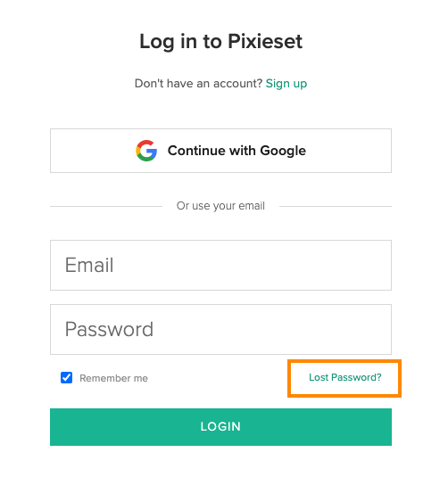
Task: Click the Email placeholder text
Action: (89, 265)
